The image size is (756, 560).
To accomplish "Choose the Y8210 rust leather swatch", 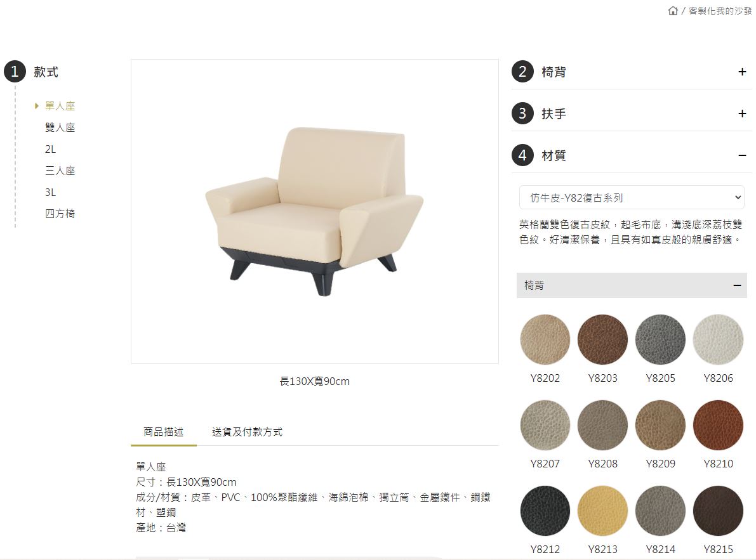I will pyautogui.click(x=718, y=425).
